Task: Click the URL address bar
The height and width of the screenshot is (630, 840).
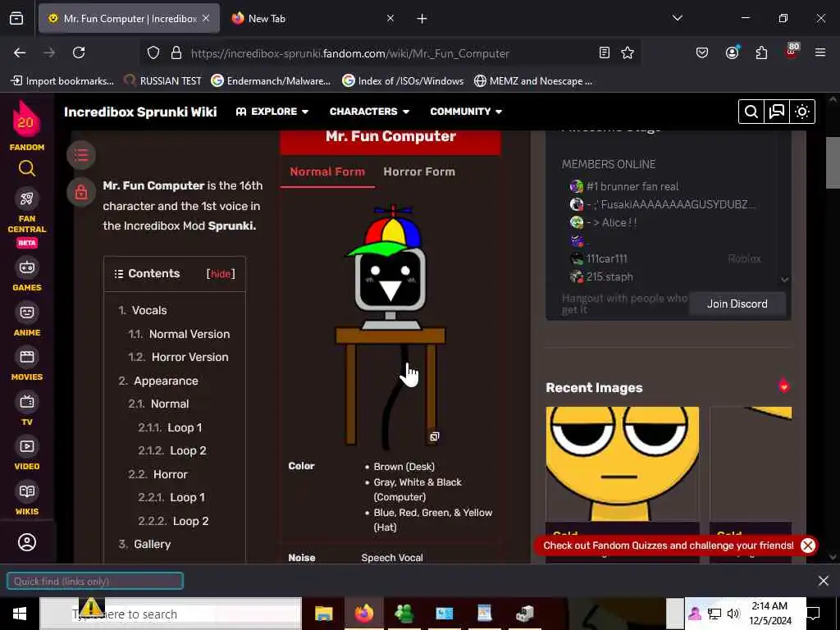Action: pos(391,53)
